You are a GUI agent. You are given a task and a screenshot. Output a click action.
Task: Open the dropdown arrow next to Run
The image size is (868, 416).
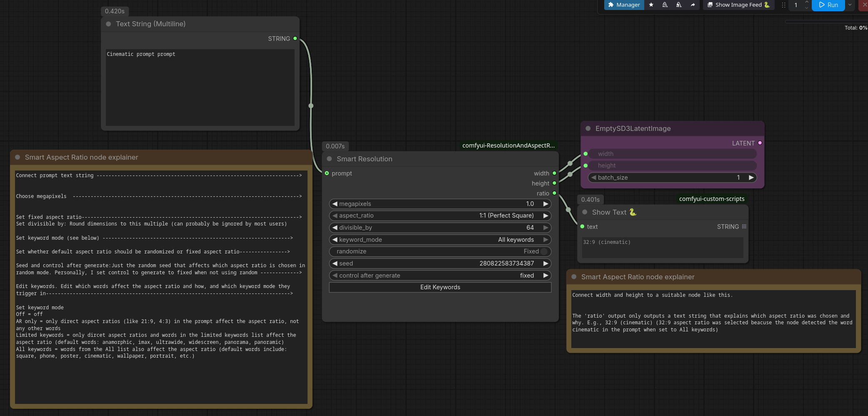coord(850,5)
